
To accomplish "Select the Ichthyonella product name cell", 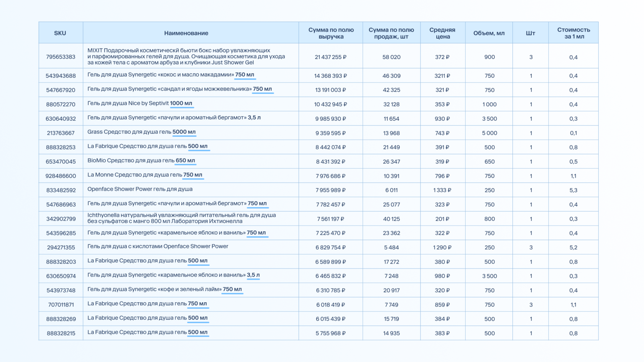I will click(182, 218).
